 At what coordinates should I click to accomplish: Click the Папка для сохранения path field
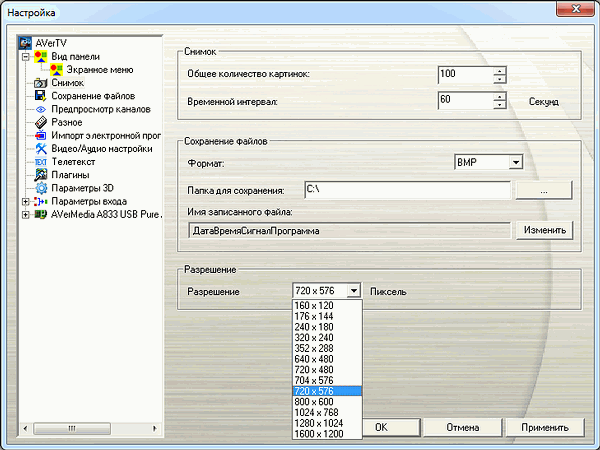(x=408, y=190)
